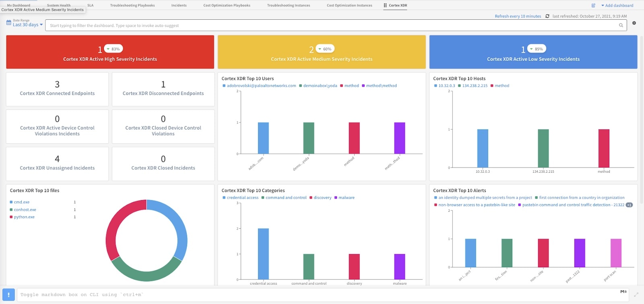644x304 pixels.
Task: Click the purple malware bar in Categories
Action: click(x=400, y=267)
